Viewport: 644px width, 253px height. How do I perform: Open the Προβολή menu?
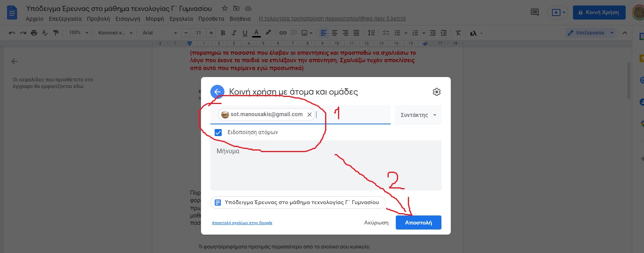click(98, 19)
